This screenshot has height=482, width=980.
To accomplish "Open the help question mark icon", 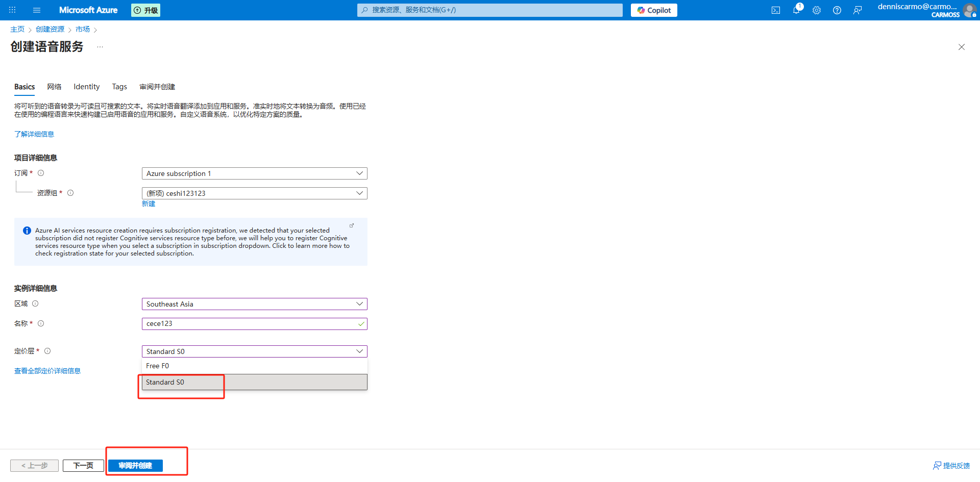I will 837,10.
